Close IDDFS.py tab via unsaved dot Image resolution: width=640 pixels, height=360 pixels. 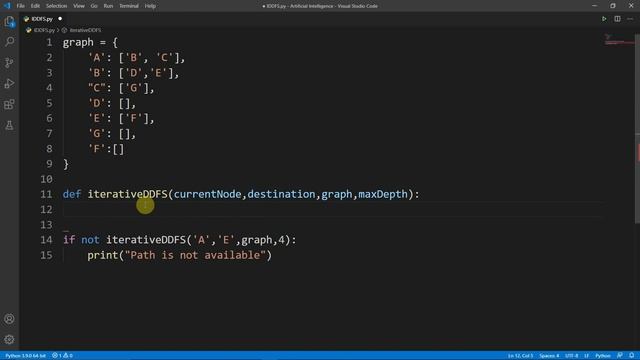tap(60, 19)
